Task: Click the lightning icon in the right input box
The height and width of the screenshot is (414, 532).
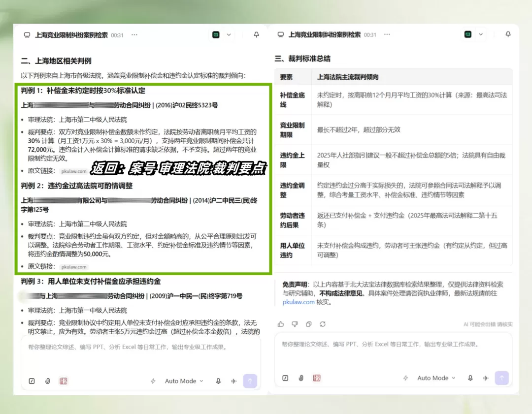Action: pos(405,378)
